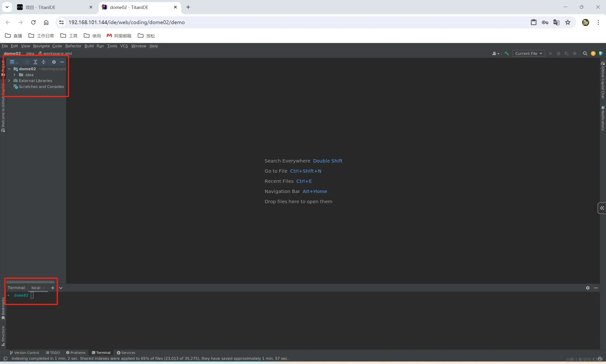Viewport: 606px width, 364px height.
Task: Open the Refactor menu
Action: point(73,46)
